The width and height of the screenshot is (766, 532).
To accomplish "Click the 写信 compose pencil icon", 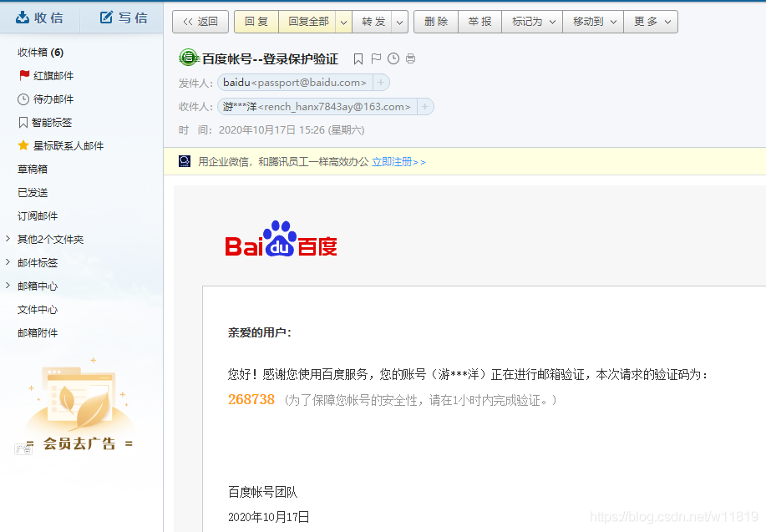I will point(106,18).
